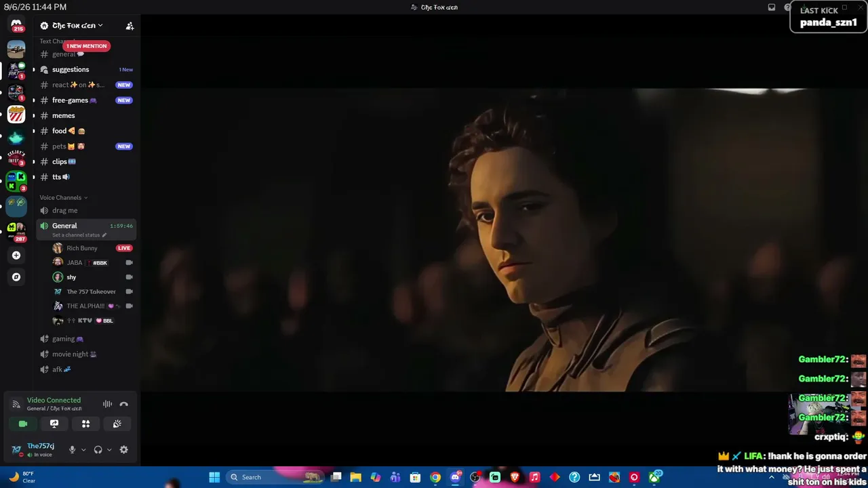Image resolution: width=868 pixels, height=488 pixels.
Task: Open the teal glowing server icon
Action: tap(16, 138)
